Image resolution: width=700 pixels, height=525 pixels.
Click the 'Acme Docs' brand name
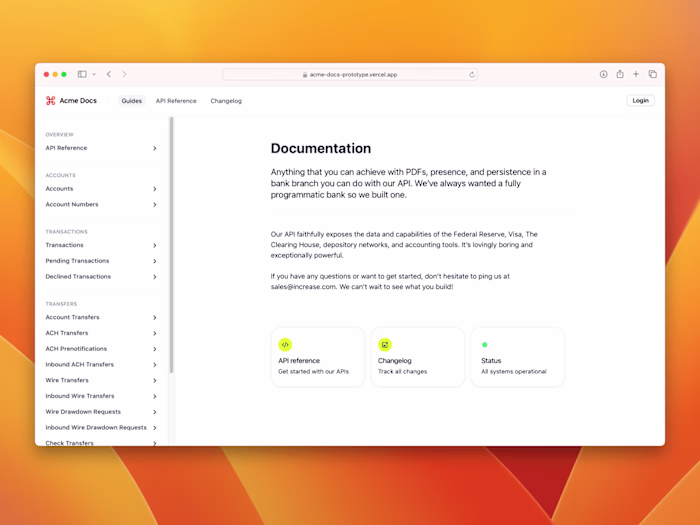[x=78, y=101]
